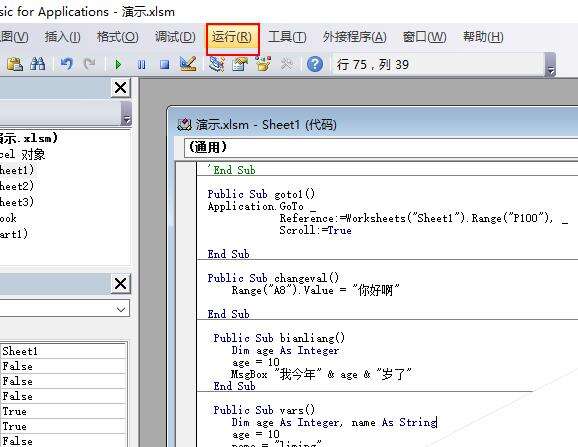The image size is (578, 447).
Task: Expand the properties object selector dropdown
Action: (x=121, y=309)
